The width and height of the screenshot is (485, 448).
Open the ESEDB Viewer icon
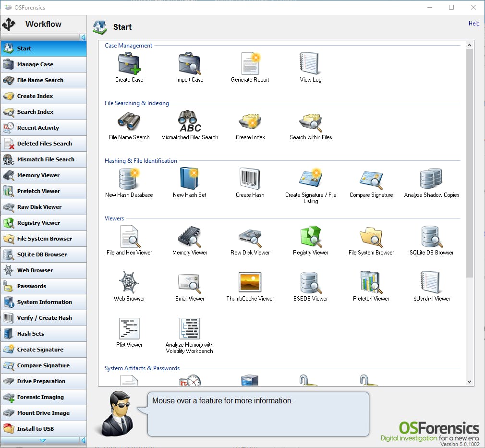pyautogui.click(x=311, y=283)
